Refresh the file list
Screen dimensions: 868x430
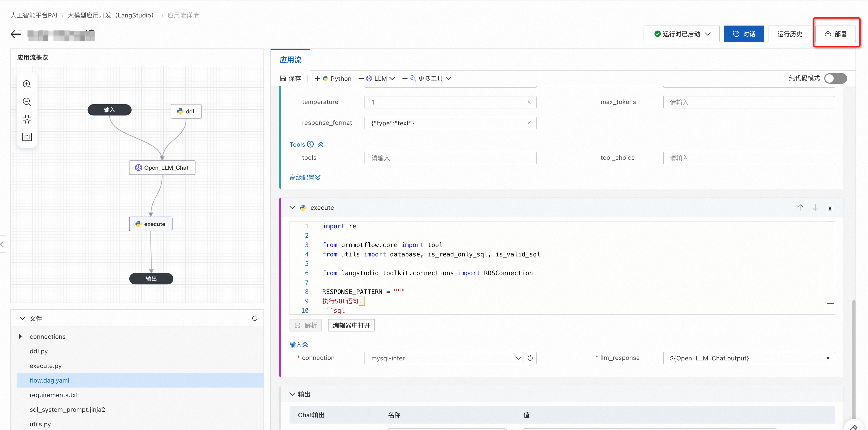(255, 318)
